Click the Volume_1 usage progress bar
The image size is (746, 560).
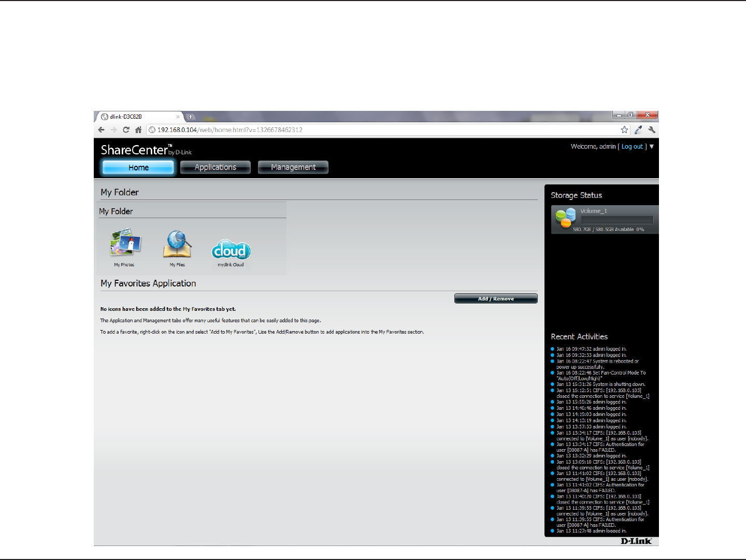point(617,220)
